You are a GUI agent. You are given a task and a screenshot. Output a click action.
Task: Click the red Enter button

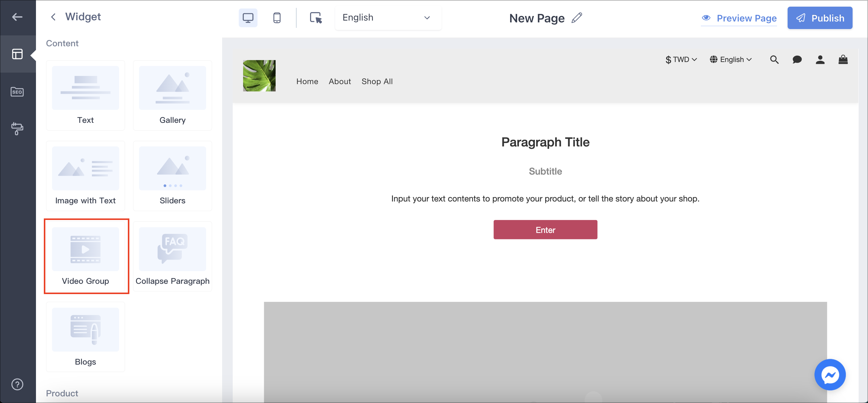tap(545, 230)
